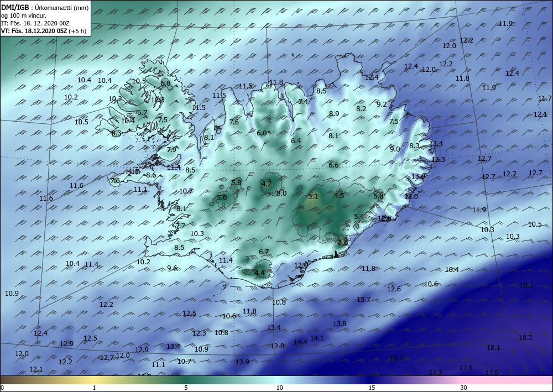Click the map value '17.3'
The height and width of the screenshot is (392, 553).
click(x=436, y=372)
